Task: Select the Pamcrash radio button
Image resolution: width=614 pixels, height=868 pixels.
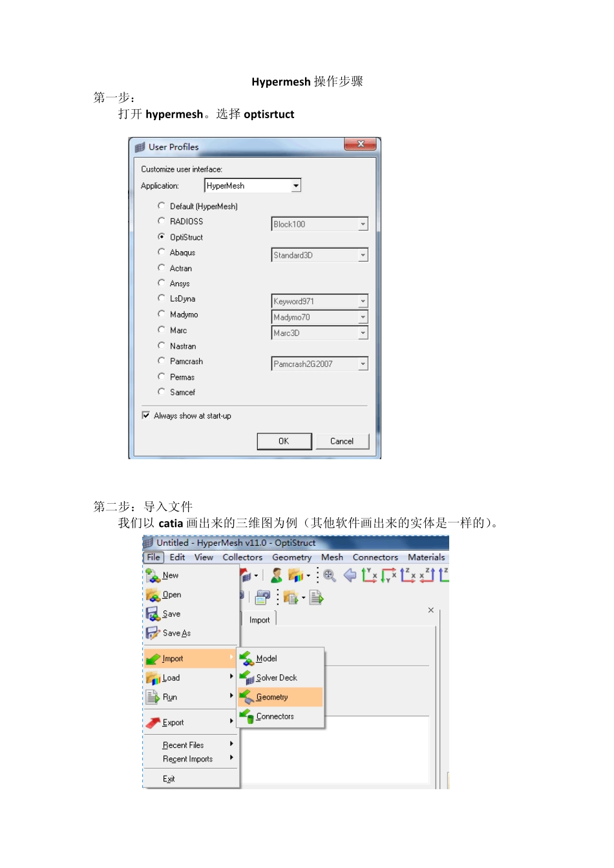Action: [162, 361]
